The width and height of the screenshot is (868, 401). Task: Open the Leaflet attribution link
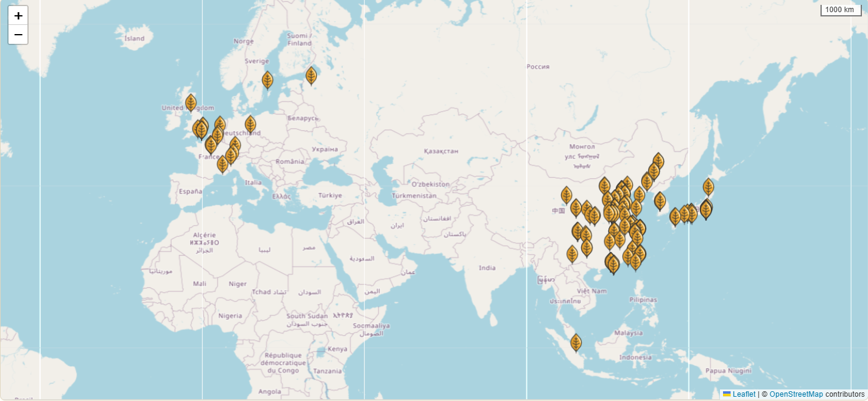tap(743, 394)
